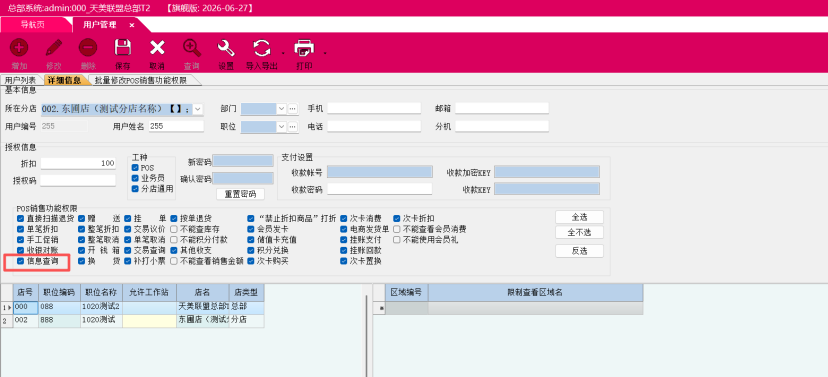Toggle the 交易议价 checkbox
The width and height of the screenshot is (828, 377).
pos(128,229)
